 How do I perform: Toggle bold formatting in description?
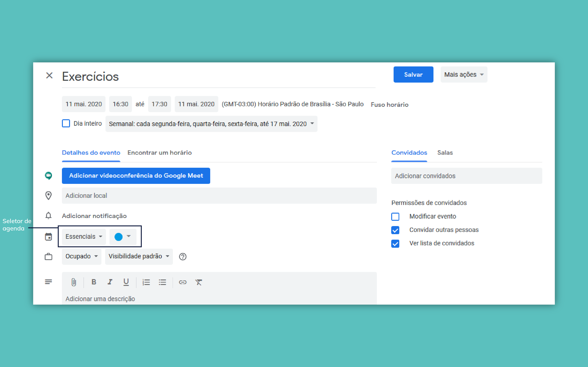pyautogui.click(x=94, y=282)
